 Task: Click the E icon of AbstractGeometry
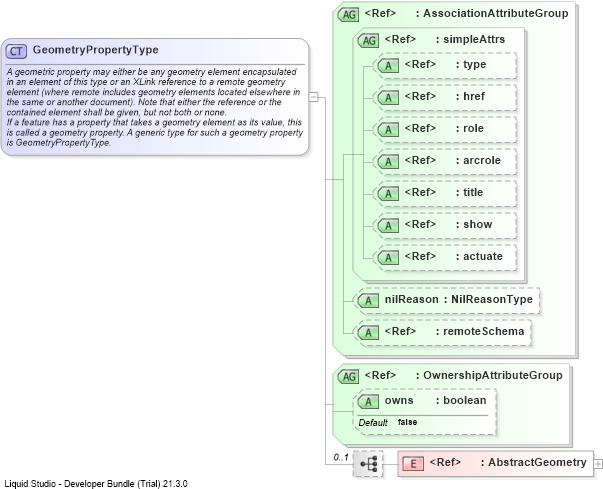413,464
